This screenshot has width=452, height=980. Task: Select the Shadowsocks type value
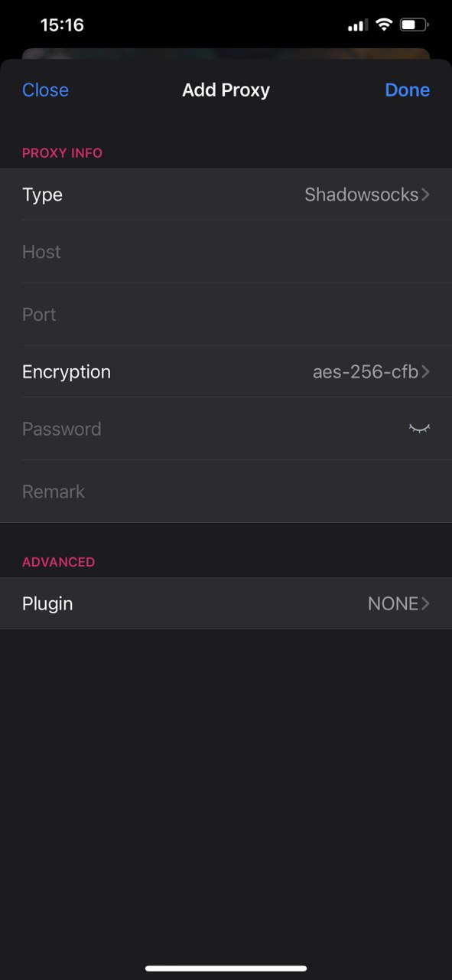(x=362, y=194)
